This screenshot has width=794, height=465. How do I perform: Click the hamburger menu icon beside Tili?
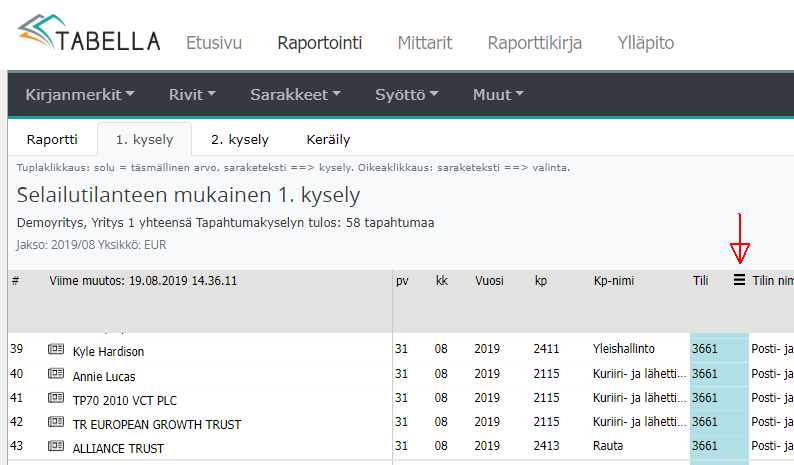(739, 281)
